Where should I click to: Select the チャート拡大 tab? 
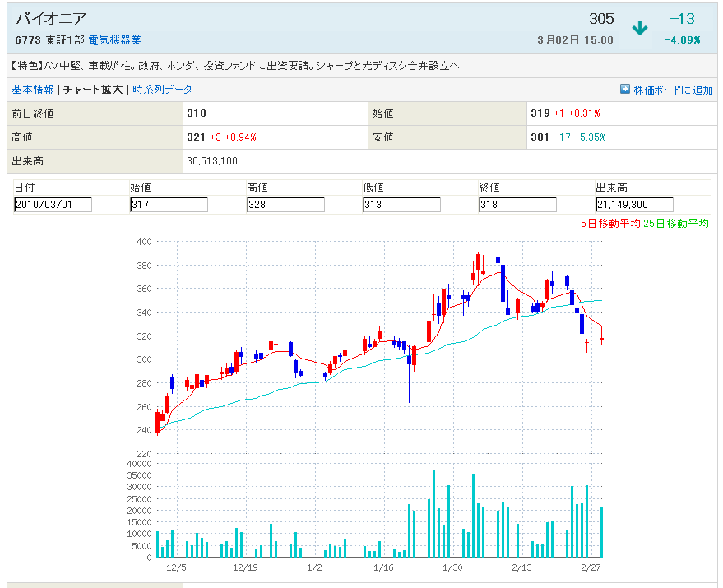pyautogui.click(x=93, y=89)
